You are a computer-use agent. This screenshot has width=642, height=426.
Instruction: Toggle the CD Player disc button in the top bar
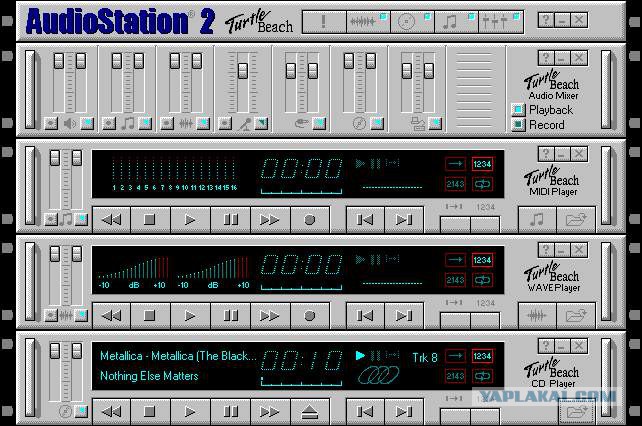pyautogui.click(x=412, y=22)
